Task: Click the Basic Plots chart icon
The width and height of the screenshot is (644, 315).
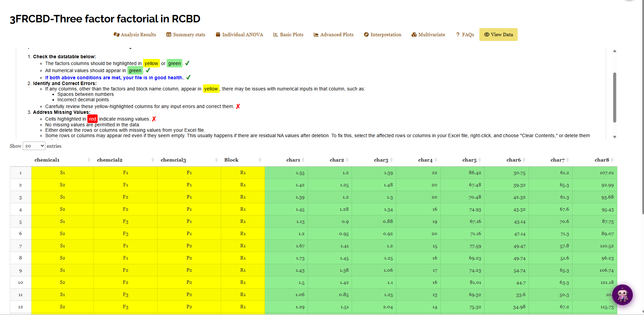Action: click(276, 35)
